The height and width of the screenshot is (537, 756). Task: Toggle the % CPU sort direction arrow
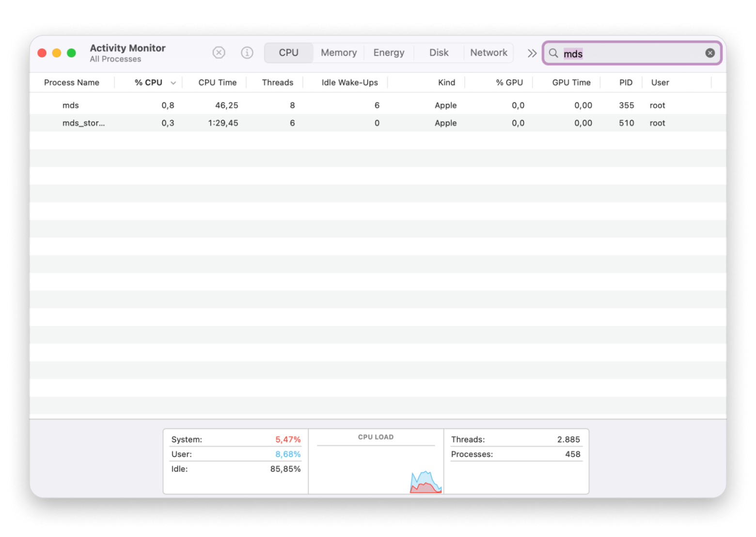173,83
